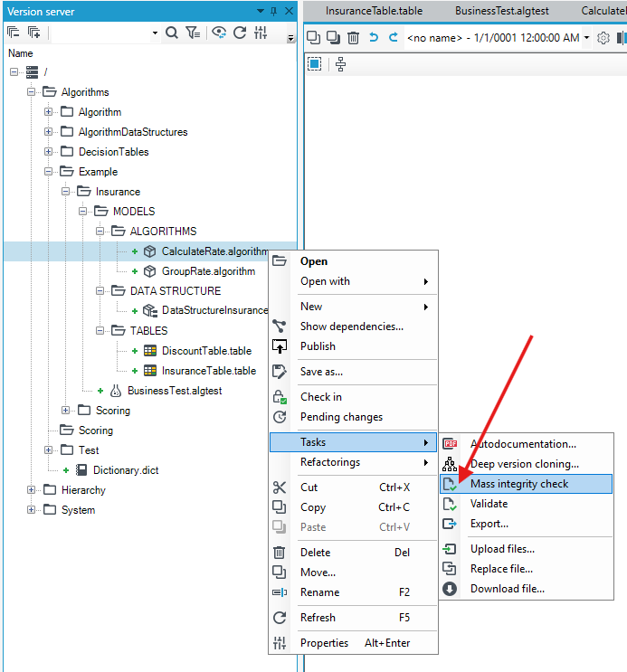Image resolution: width=627 pixels, height=672 pixels.
Task: Choose Move menu item
Action: point(354,573)
